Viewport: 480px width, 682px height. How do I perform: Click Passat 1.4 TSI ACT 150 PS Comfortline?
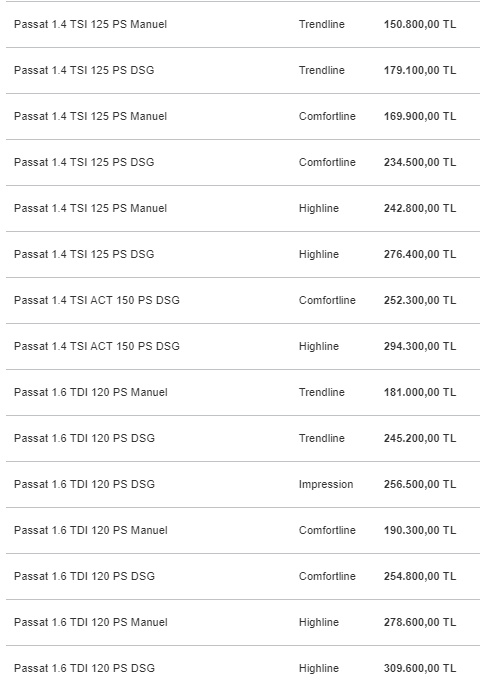[x=97, y=301]
